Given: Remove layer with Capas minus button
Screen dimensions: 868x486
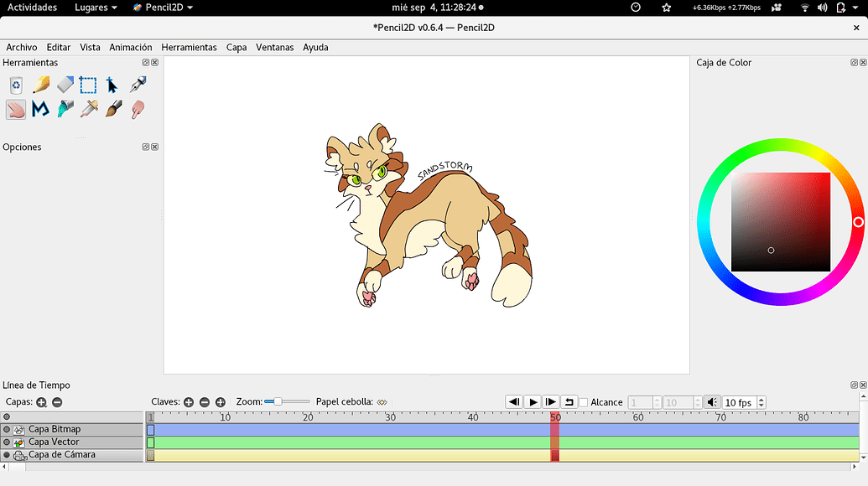Looking at the screenshot, I should click(57, 402).
